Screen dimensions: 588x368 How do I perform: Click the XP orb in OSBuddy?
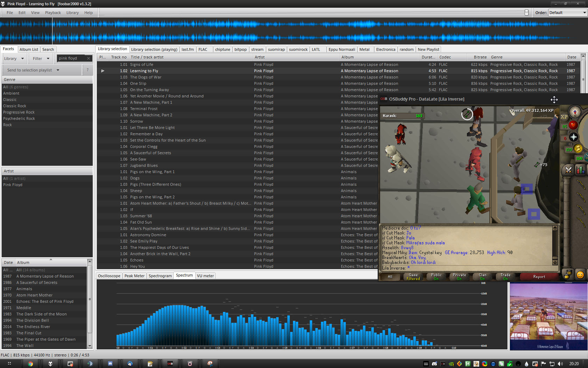[564, 117]
